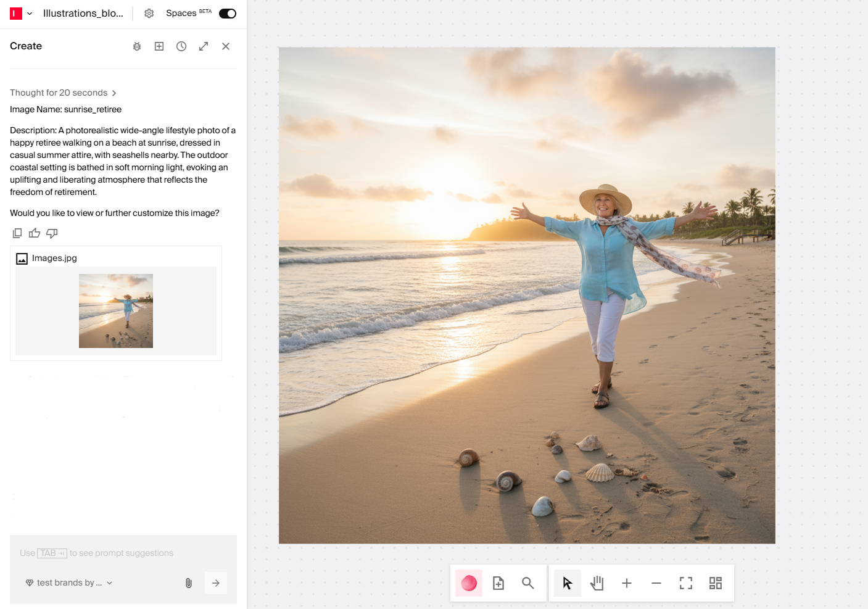Click the fit-to-screen frame icon
Screen dimensions: 868x609
(686, 583)
